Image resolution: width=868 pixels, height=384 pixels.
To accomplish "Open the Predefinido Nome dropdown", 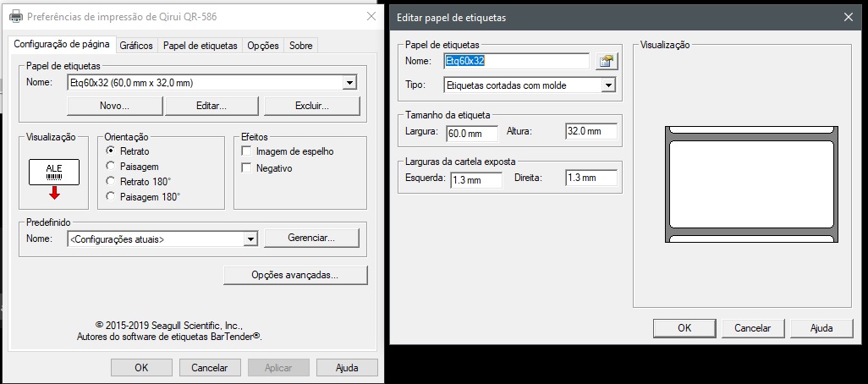I will click(250, 239).
